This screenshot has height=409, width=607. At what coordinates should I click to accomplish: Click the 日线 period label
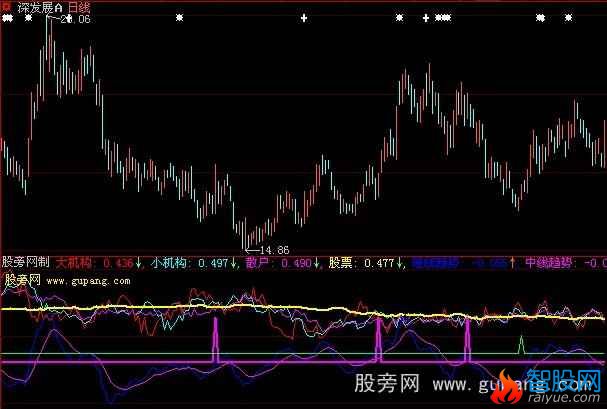tap(79, 7)
